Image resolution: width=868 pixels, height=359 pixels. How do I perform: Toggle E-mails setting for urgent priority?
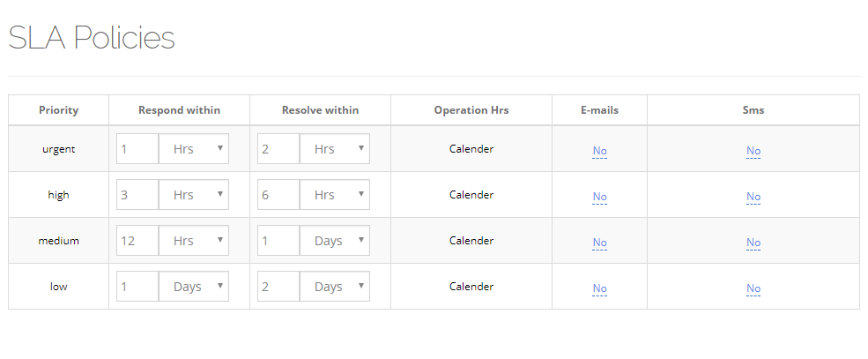[x=599, y=151]
